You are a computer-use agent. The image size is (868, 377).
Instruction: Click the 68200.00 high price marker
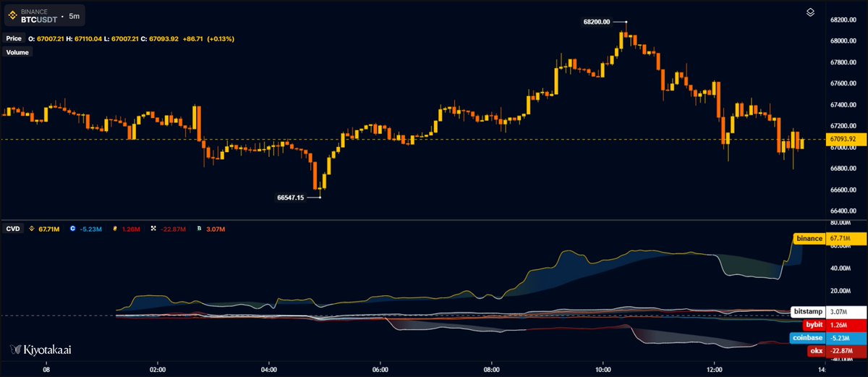[x=597, y=22]
